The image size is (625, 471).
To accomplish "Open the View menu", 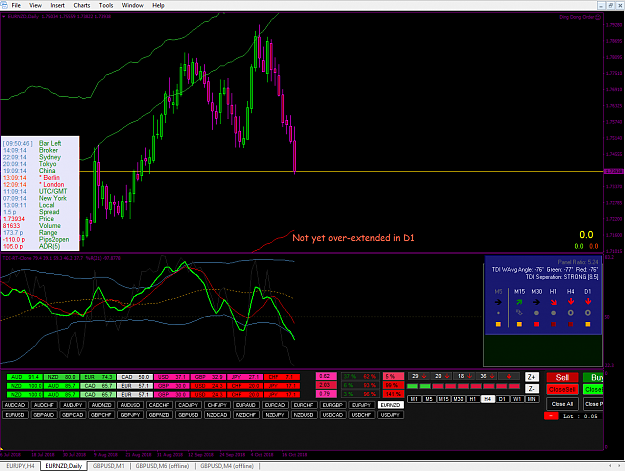I will pyautogui.click(x=35, y=5).
